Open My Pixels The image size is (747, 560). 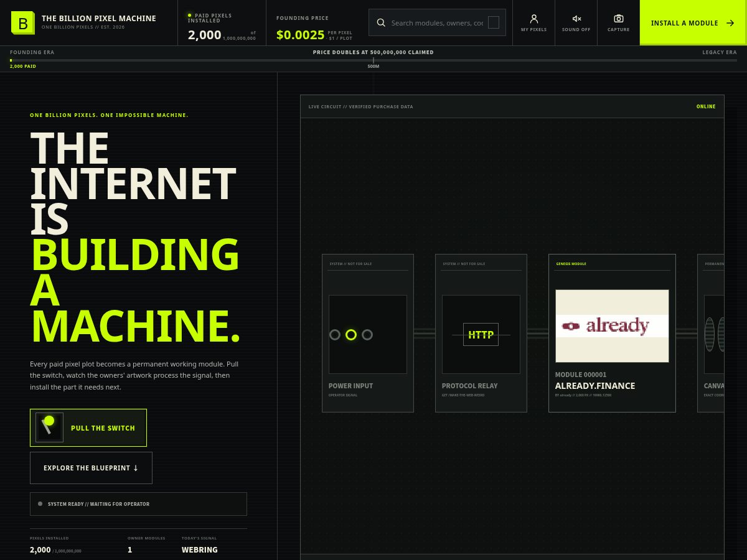[x=533, y=23]
